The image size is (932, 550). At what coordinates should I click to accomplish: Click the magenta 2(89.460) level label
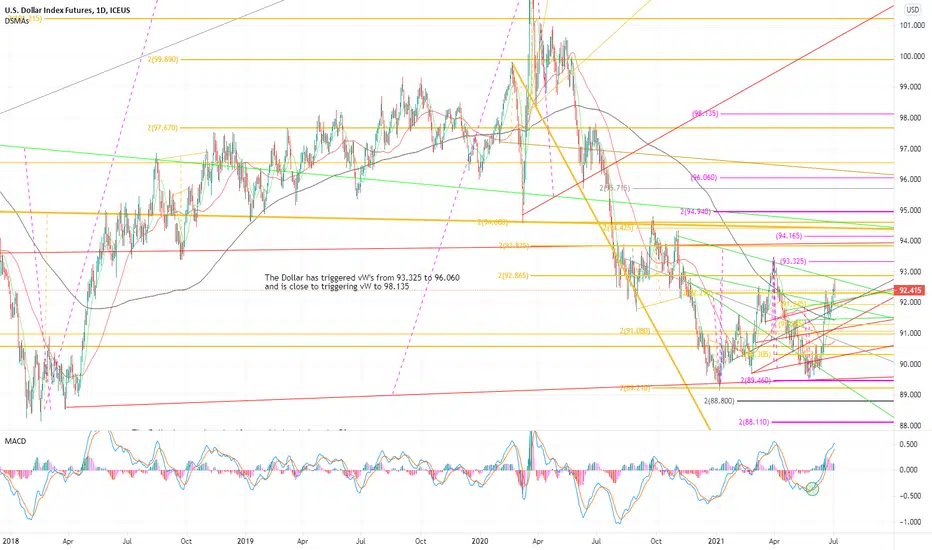(755, 380)
